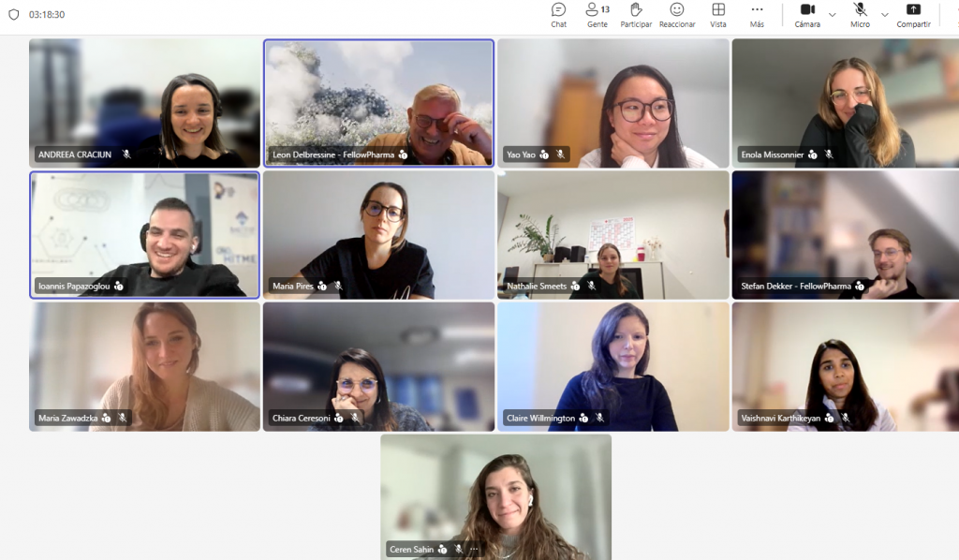
Task: Show the Gente participants list
Action: [x=597, y=15]
